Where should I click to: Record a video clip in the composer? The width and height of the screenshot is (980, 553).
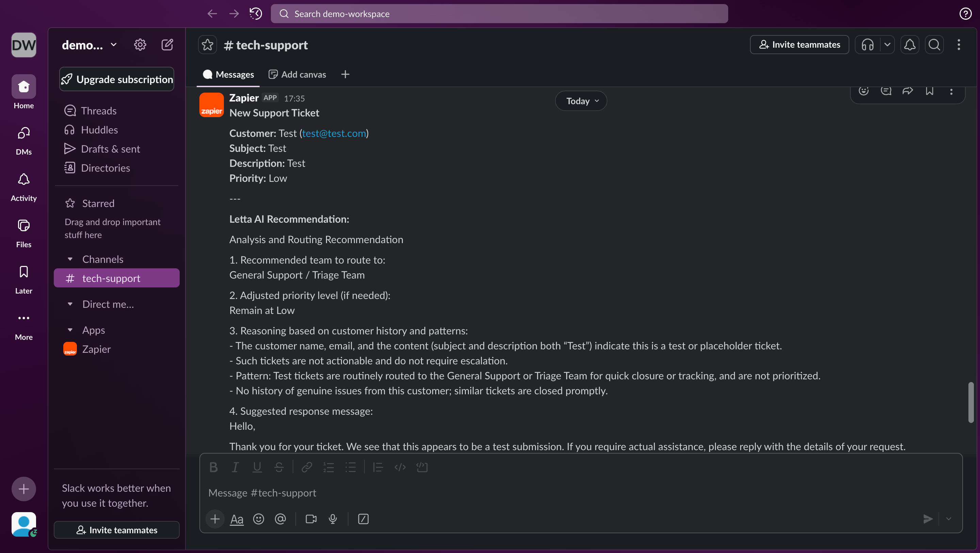tap(311, 519)
